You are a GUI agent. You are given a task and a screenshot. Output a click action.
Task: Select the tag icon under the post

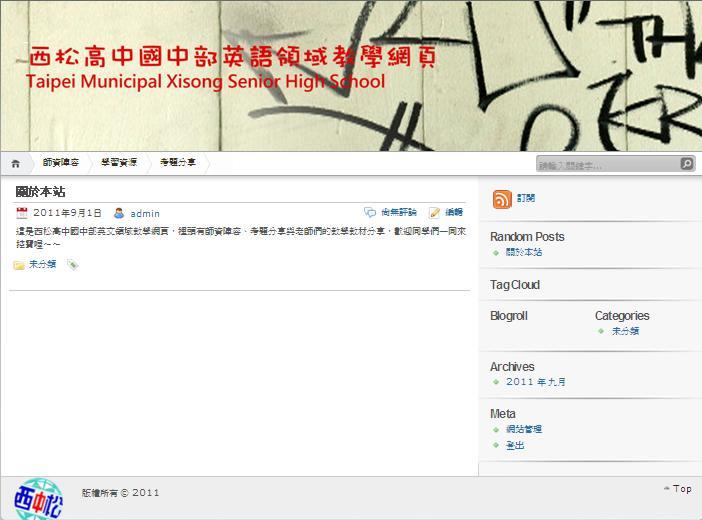(x=73, y=265)
